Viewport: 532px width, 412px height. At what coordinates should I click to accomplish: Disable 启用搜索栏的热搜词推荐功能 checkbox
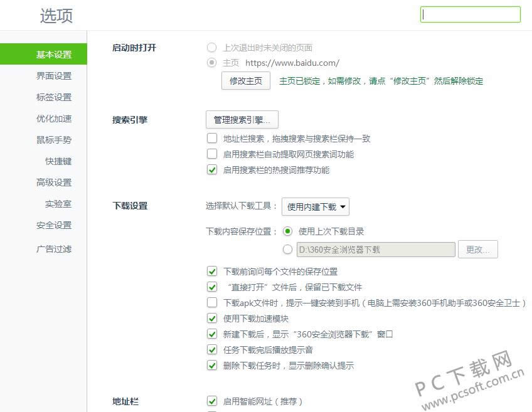(x=212, y=170)
